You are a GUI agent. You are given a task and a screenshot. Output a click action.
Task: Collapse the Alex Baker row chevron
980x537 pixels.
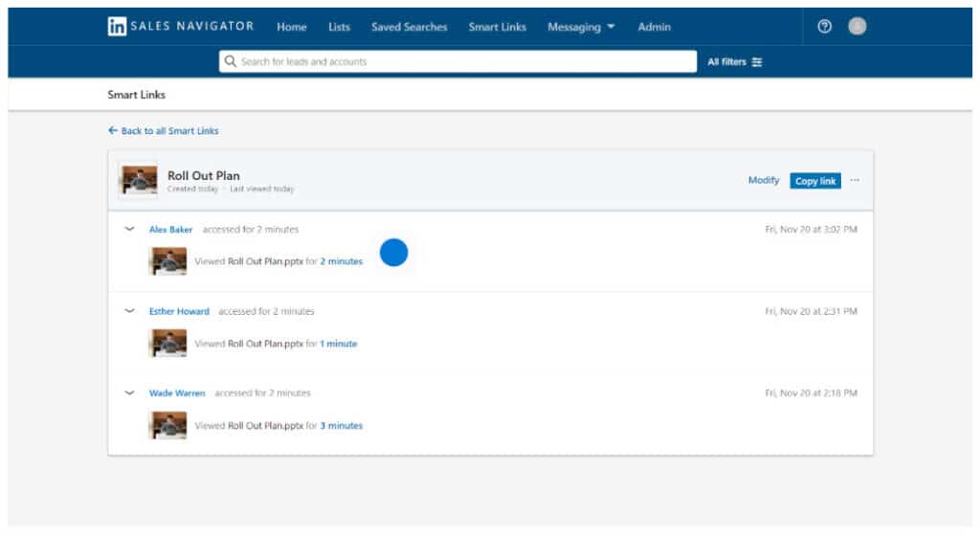129,229
